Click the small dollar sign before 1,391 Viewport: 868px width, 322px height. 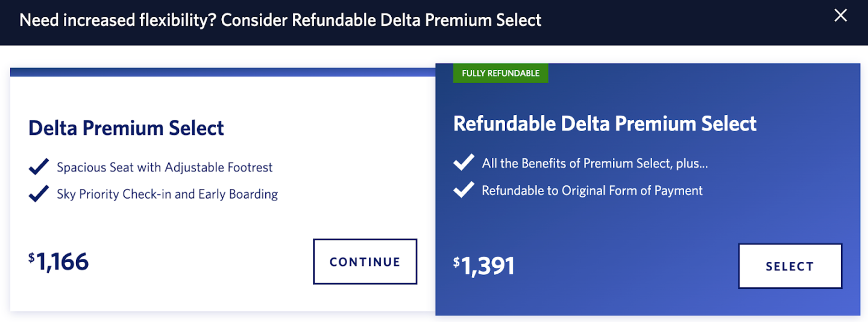pyautogui.click(x=456, y=262)
